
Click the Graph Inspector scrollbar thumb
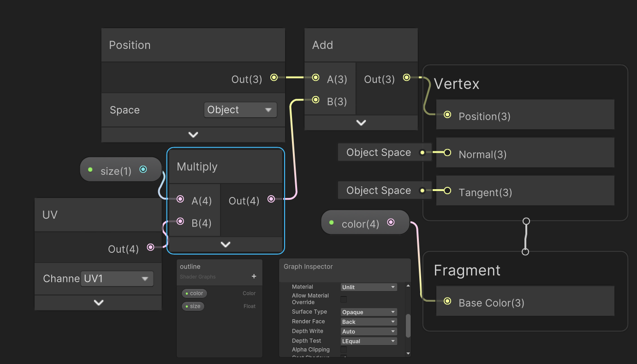(408, 326)
